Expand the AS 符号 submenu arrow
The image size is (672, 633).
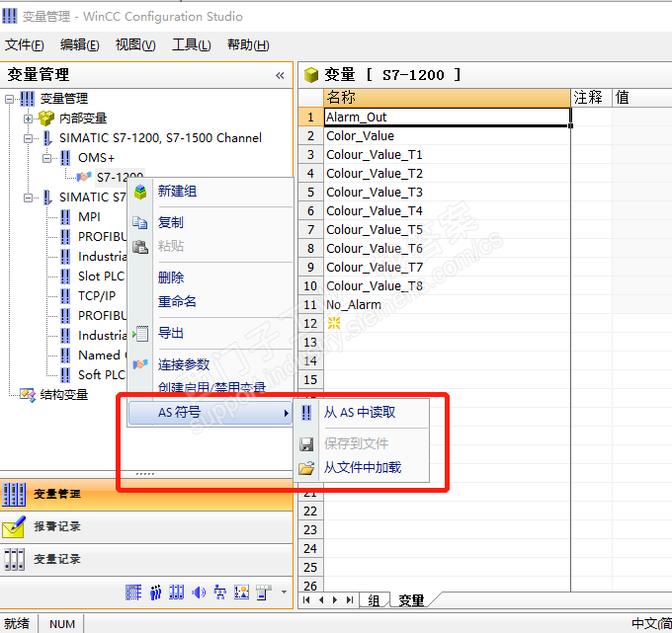pos(287,414)
